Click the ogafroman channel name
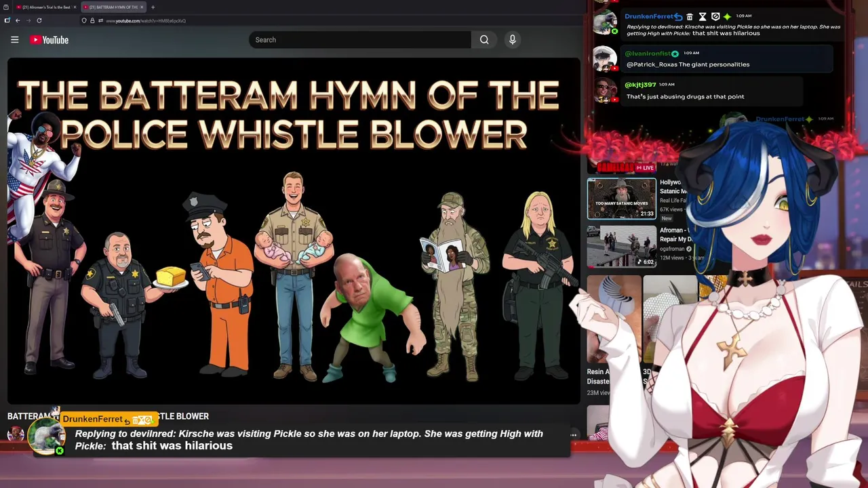Image resolution: width=868 pixels, height=488 pixels. [x=672, y=249]
